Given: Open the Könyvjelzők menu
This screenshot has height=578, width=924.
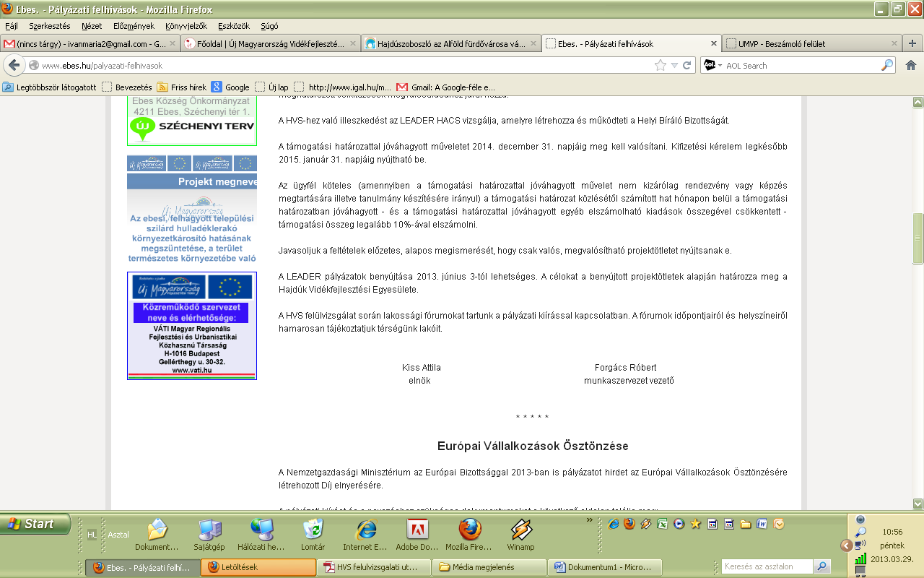Looking at the screenshot, I should [186, 25].
